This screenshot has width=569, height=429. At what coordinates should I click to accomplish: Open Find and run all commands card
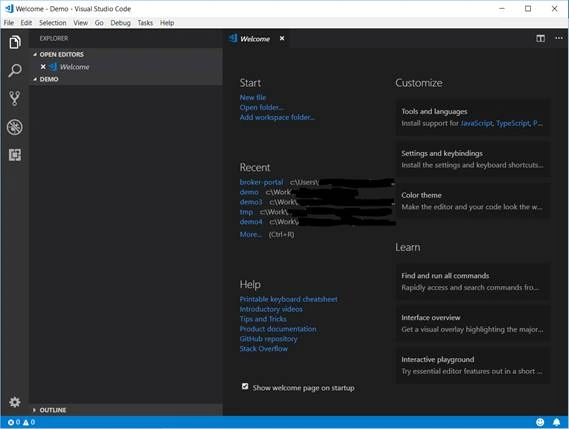(472, 281)
